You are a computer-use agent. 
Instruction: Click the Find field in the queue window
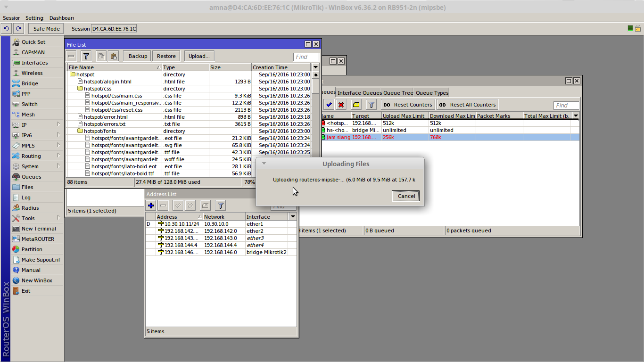566,105
